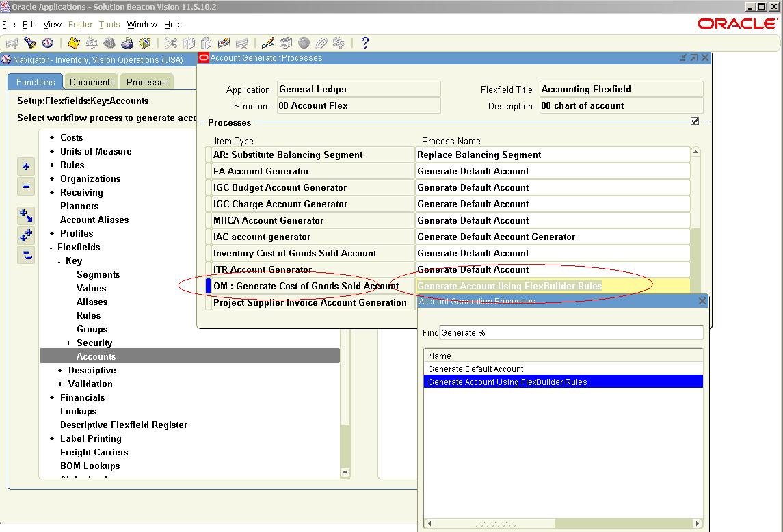Expand the Profiles tree node
This screenshot has height=532, width=783.
(x=52, y=233)
